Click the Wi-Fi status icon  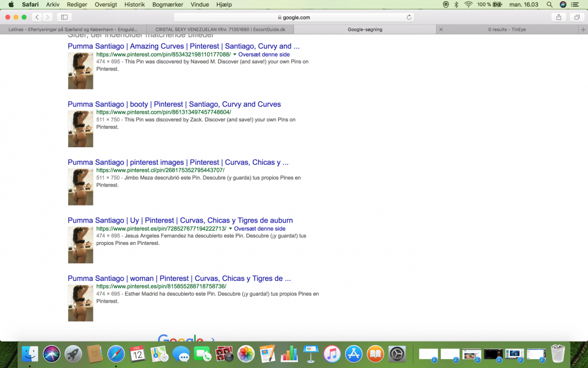coord(469,5)
